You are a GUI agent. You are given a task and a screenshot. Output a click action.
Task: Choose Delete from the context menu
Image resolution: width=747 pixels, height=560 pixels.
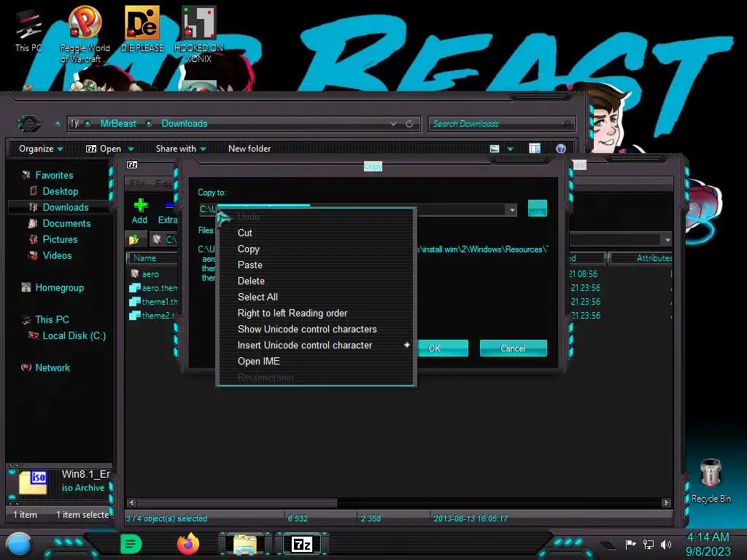point(315,281)
